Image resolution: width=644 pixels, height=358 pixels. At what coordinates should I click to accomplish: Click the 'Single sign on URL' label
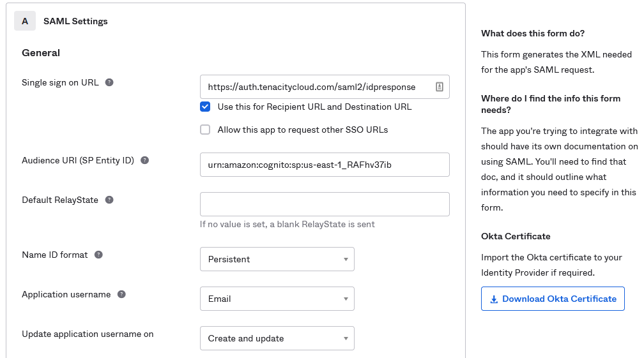tap(60, 82)
